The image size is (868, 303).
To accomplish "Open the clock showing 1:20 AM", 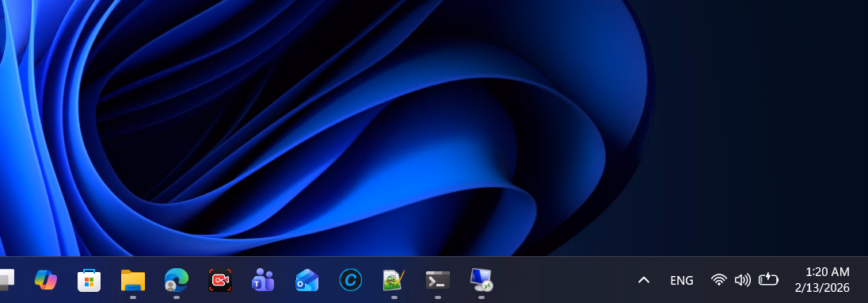I will [827, 272].
